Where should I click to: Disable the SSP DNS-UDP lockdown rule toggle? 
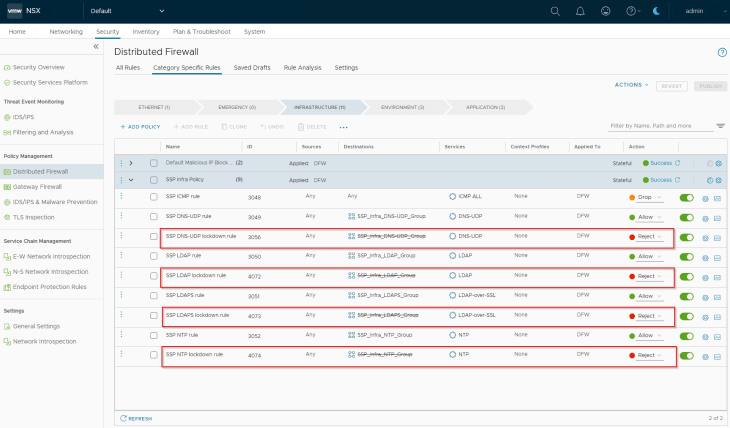(687, 237)
